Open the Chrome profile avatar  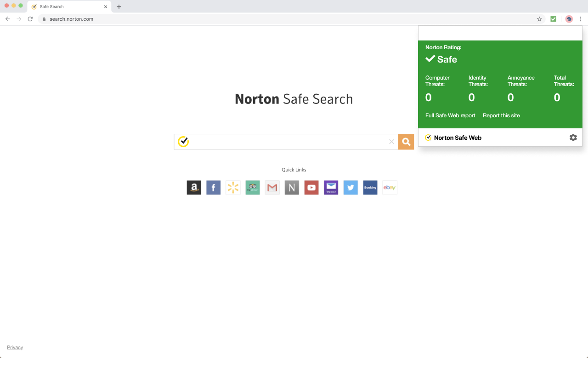(569, 19)
